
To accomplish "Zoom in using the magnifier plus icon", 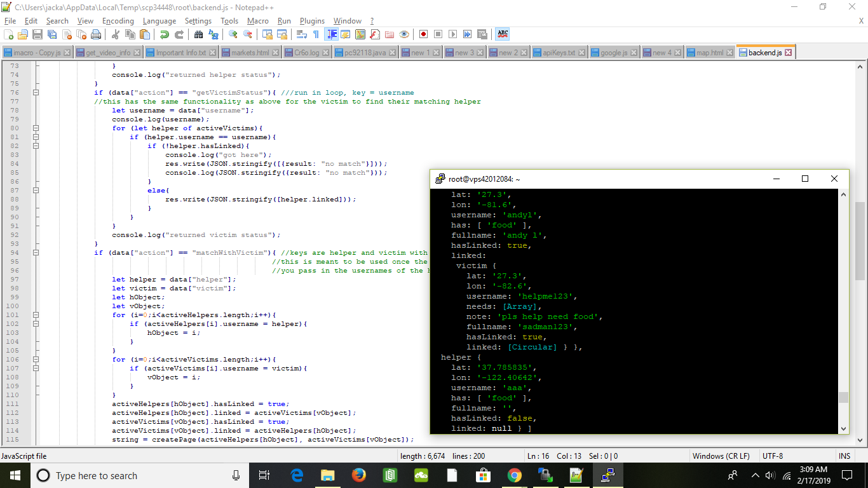I will [x=233, y=34].
